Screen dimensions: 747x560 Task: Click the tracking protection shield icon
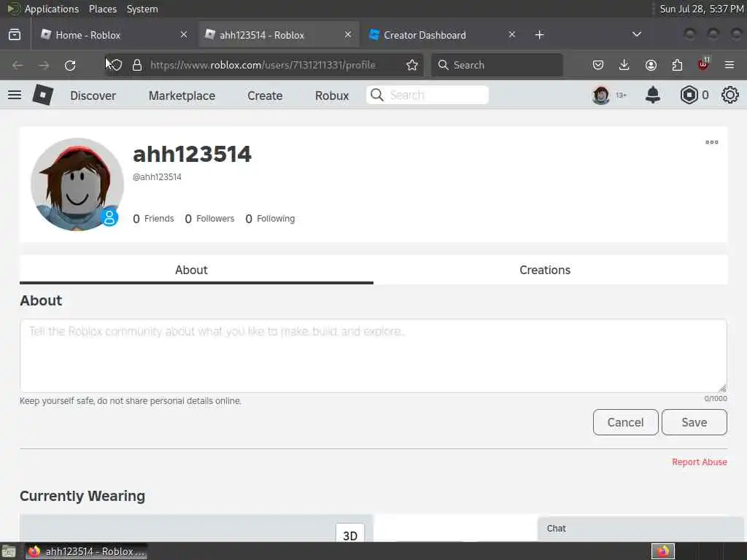coord(116,65)
